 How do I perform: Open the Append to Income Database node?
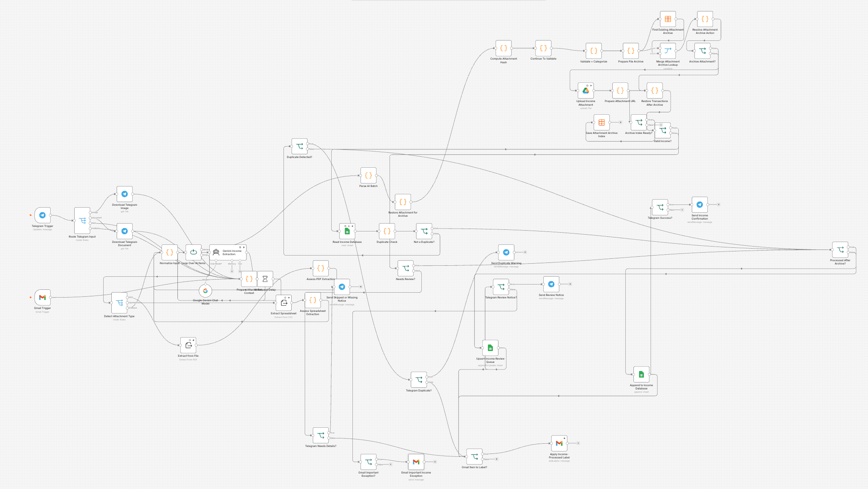click(641, 374)
